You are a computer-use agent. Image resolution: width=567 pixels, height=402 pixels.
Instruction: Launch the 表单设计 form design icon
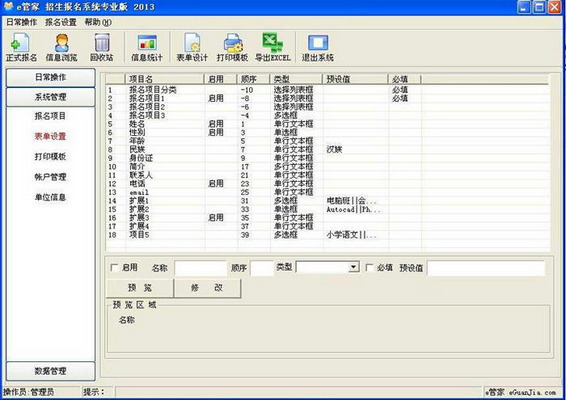192,43
